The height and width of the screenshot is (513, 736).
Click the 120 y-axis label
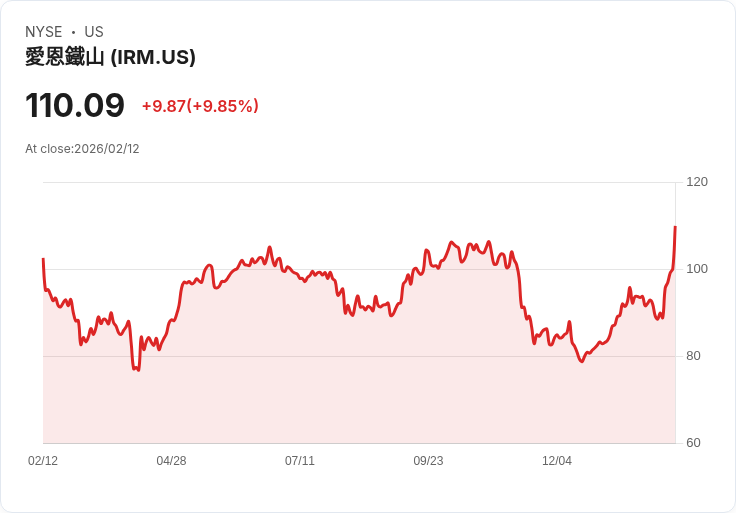[x=697, y=182]
